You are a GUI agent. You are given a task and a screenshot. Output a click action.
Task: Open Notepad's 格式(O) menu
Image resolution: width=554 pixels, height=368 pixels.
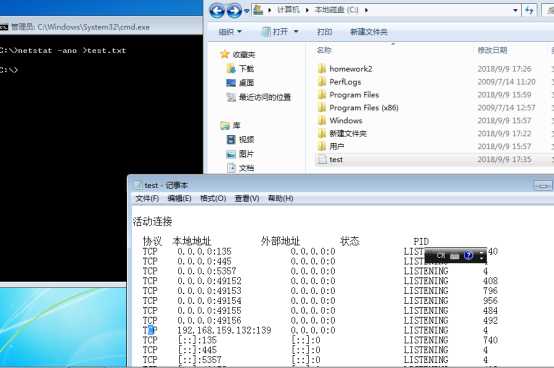pos(213,198)
